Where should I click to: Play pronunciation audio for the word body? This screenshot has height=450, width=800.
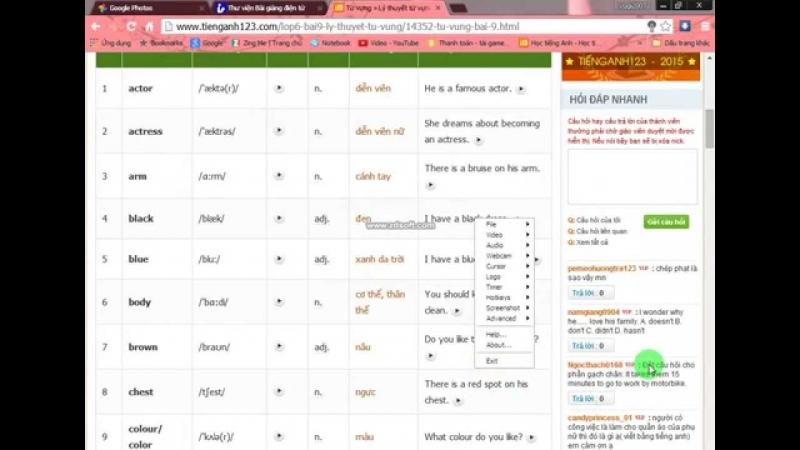click(279, 302)
